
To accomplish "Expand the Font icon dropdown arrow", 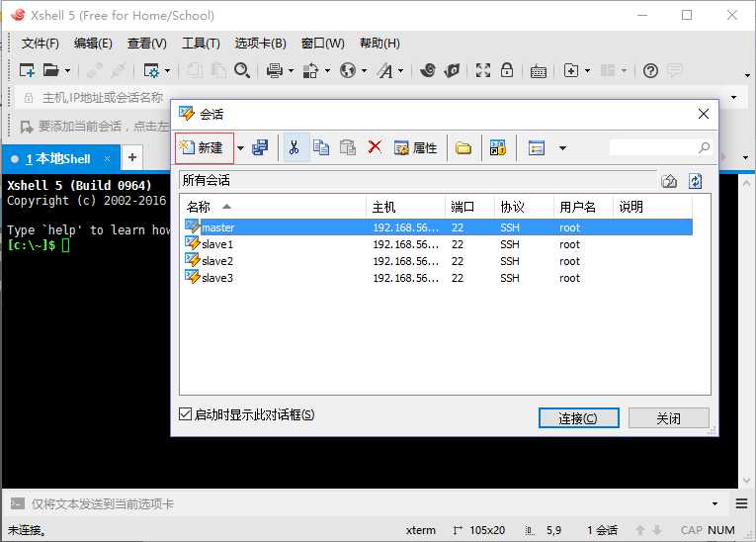I will pyautogui.click(x=400, y=71).
